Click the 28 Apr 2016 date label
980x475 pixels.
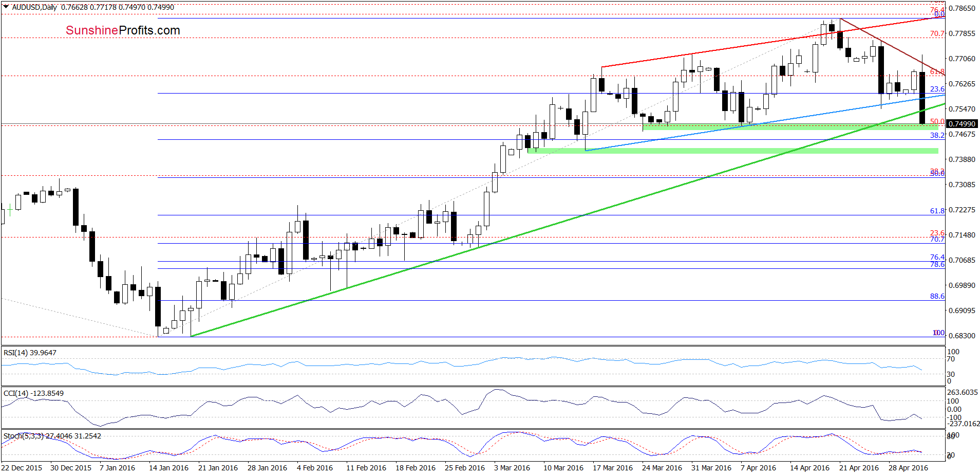[908, 468]
